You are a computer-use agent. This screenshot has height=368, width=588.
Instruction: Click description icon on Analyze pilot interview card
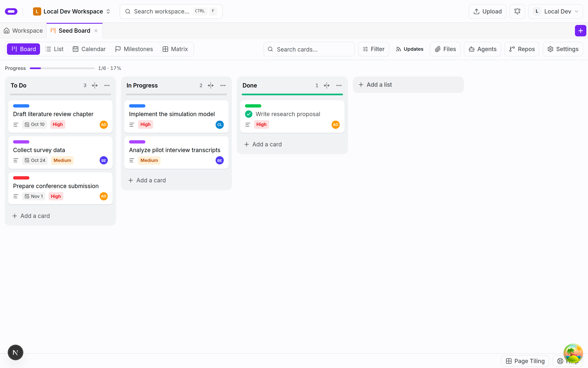[132, 160]
